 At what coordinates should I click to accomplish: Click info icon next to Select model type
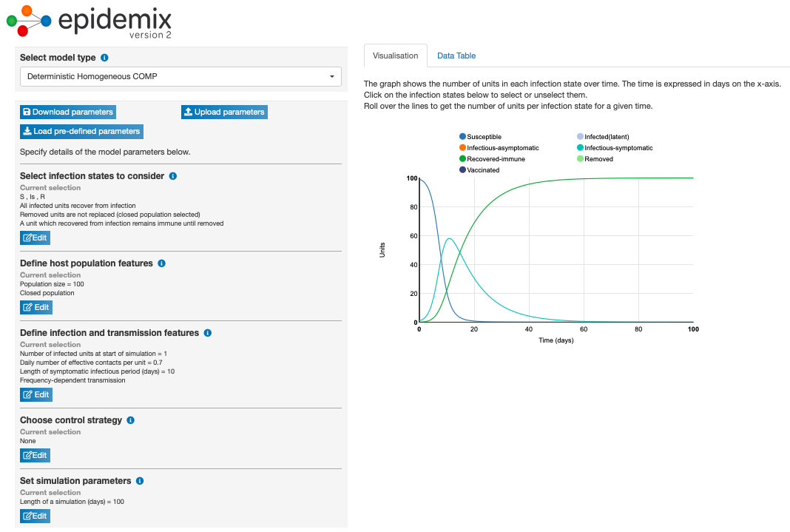tap(104, 58)
